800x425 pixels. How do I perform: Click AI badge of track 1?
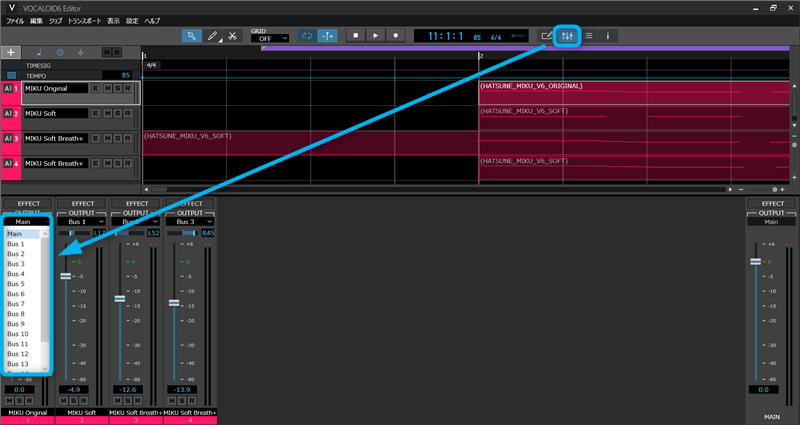pos(8,88)
